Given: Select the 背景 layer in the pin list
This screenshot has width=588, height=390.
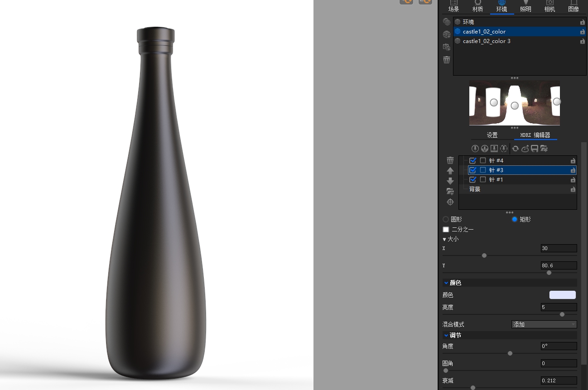Looking at the screenshot, I should click(x=475, y=189).
